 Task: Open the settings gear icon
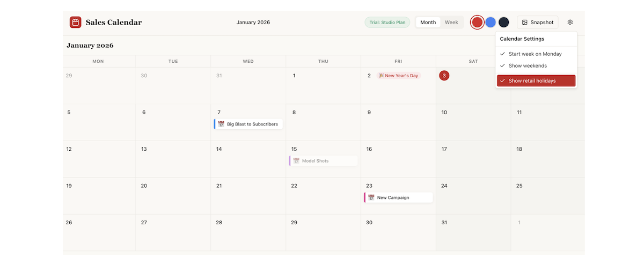570,23
